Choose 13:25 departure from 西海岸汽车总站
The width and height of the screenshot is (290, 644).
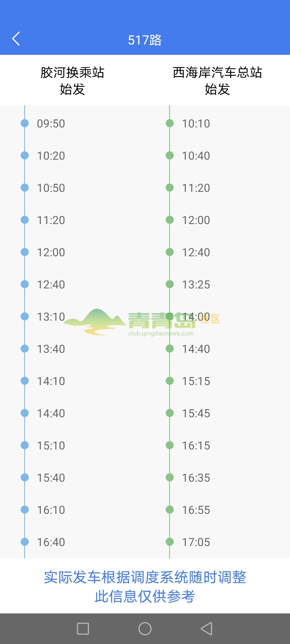(196, 285)
